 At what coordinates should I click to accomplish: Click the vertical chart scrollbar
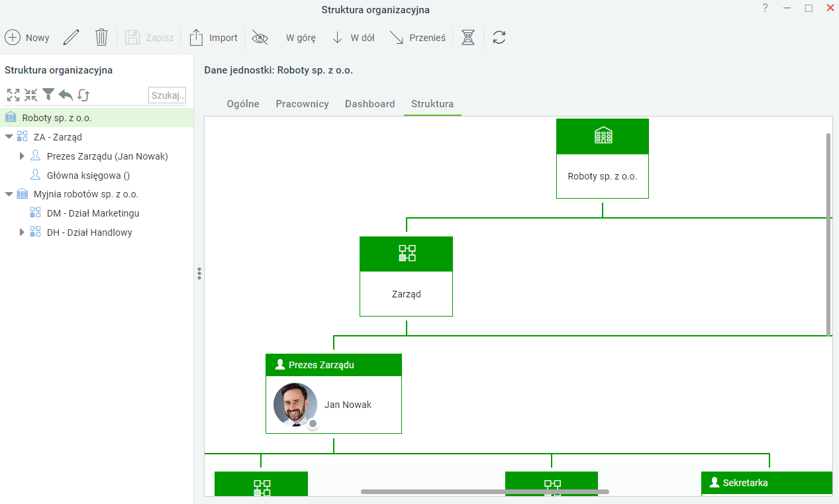(828, 235)
